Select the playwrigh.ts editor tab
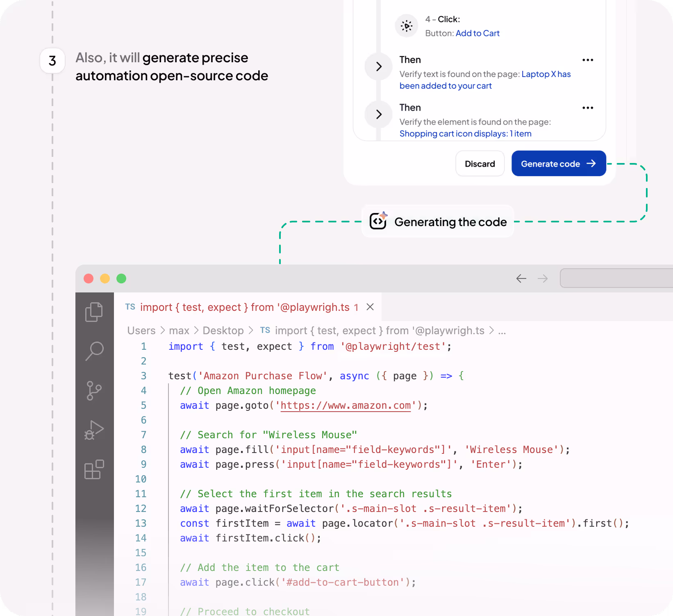The height and width of the screenshot is (616, 673). pos(248,307)
